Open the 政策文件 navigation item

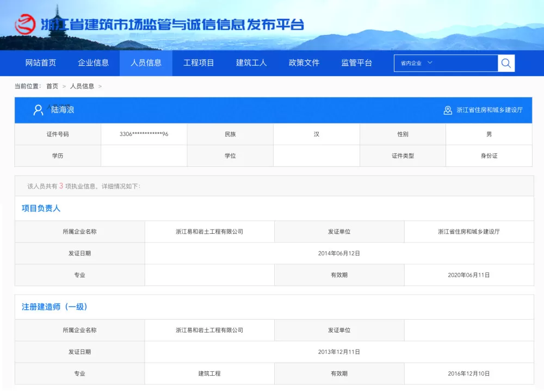point(304,63)
